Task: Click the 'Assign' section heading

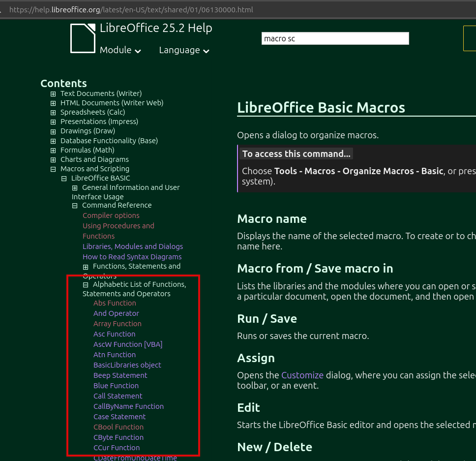Action: pos(256,358)
